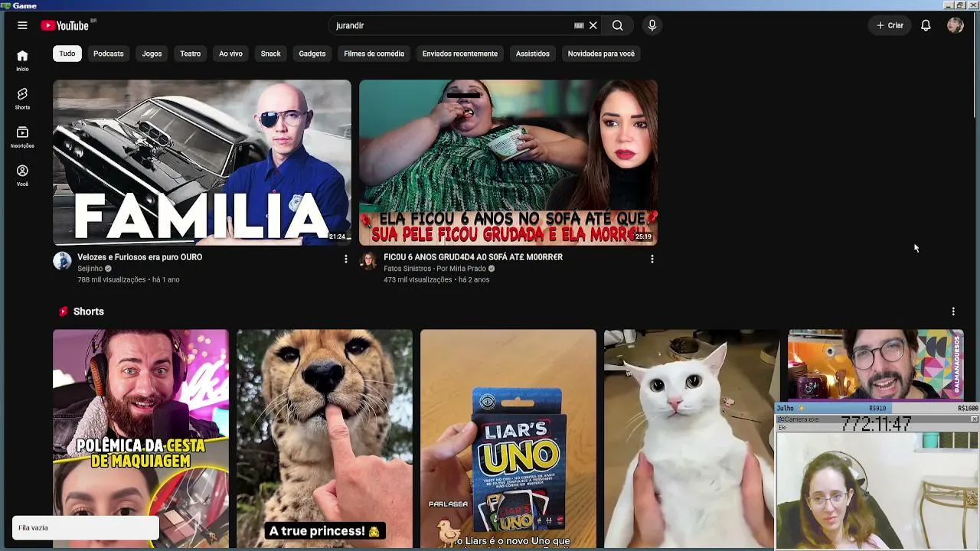Click the magnifying glass search button

(617, 25)
